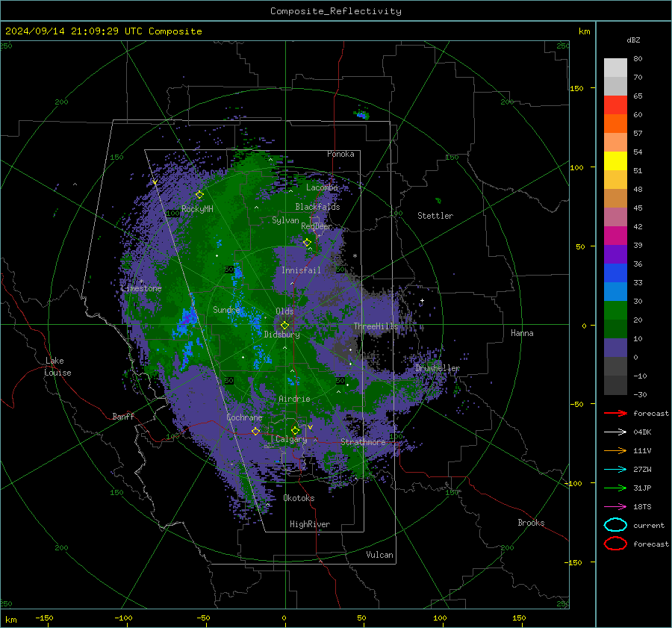Click the Airdrie city label

[x=294, y=399]
